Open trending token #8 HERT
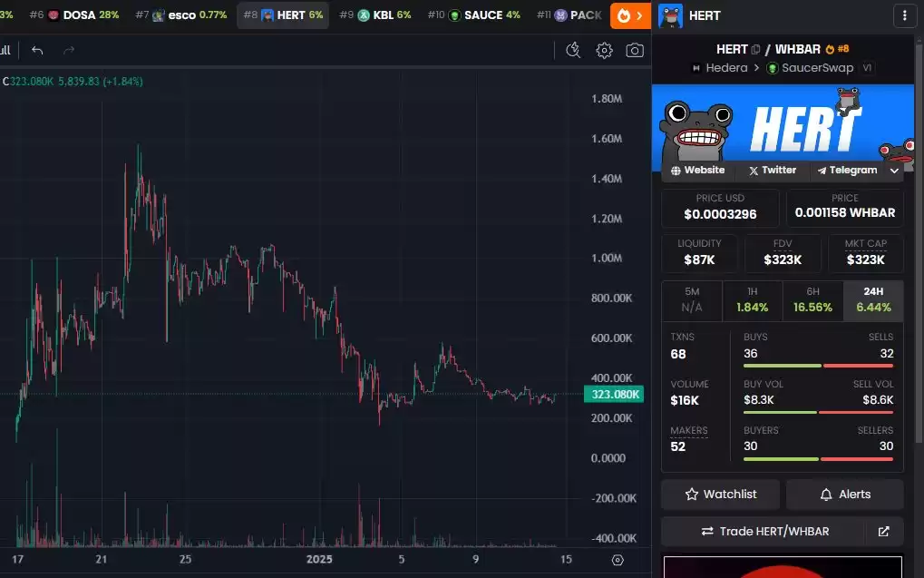924x578 pixels. pos(283,15)
